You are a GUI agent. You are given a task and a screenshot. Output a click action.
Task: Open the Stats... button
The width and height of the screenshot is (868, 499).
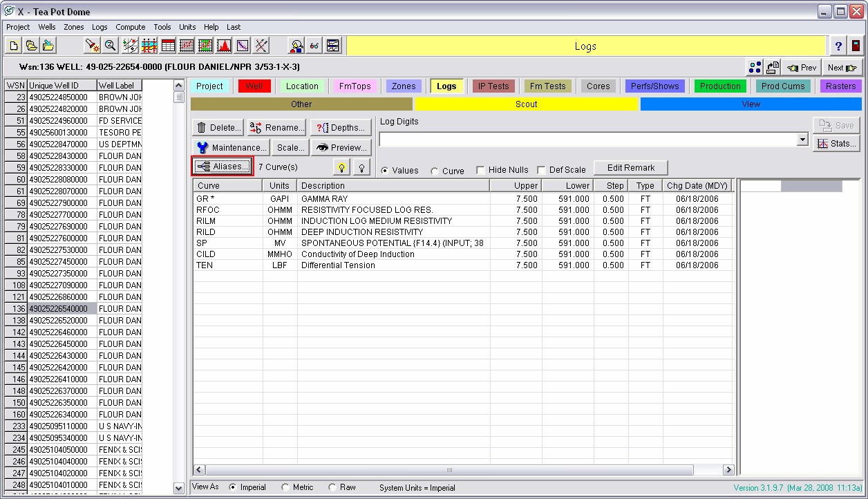pos(836,144)
